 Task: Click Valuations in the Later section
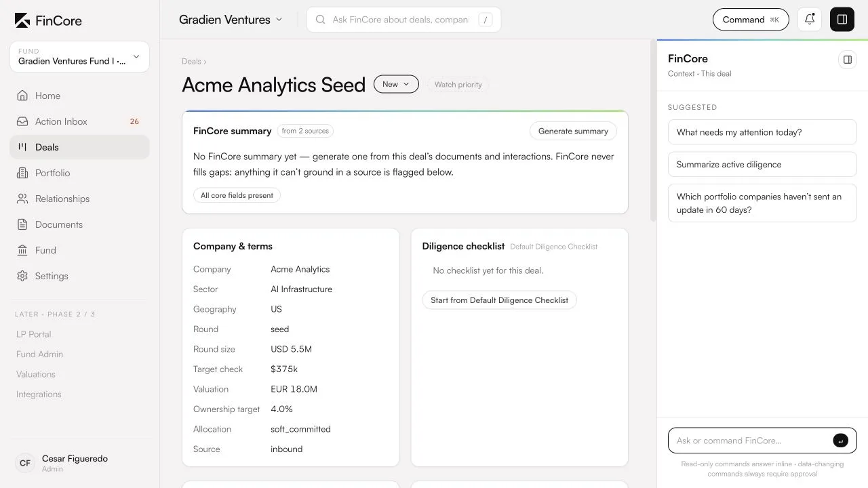click(36, 374)
